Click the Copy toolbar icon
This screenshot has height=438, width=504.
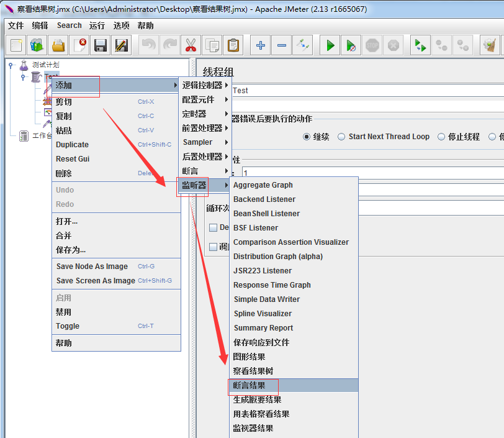pos(212,45)
